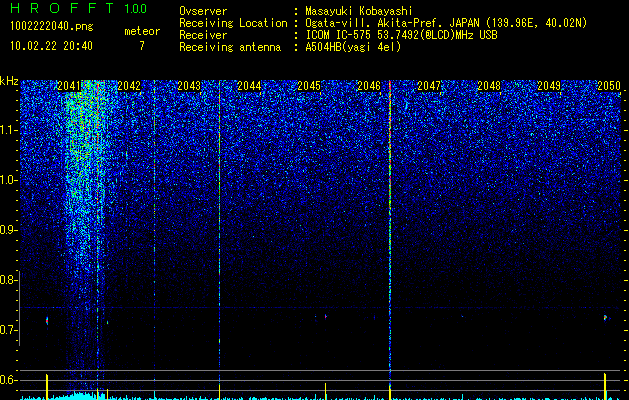
Task: Click the Ovserver field label
Action: pos(203,12)
